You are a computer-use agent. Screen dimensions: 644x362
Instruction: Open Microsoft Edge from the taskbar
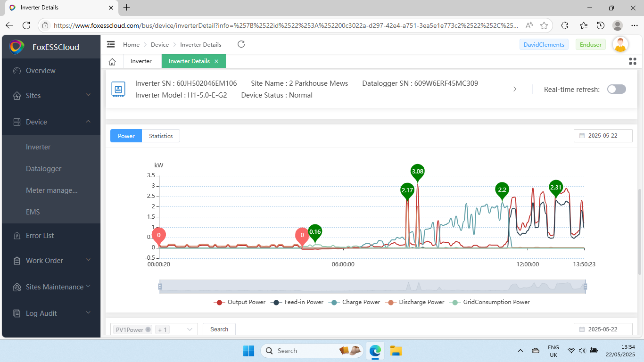tap(375, 351)
